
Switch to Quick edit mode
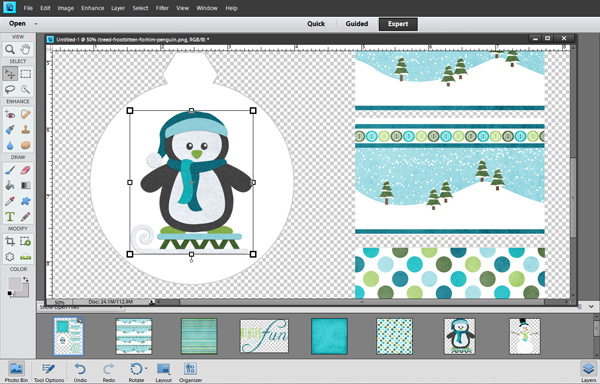tap(316, 24)
